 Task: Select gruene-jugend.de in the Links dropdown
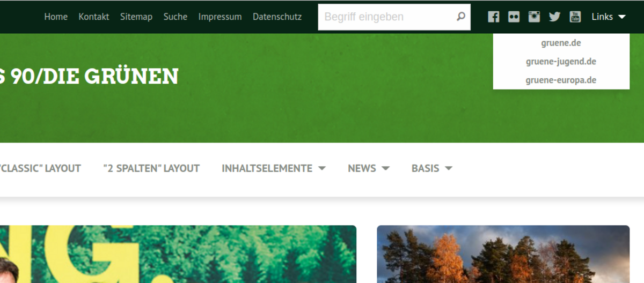coord(561,62)
